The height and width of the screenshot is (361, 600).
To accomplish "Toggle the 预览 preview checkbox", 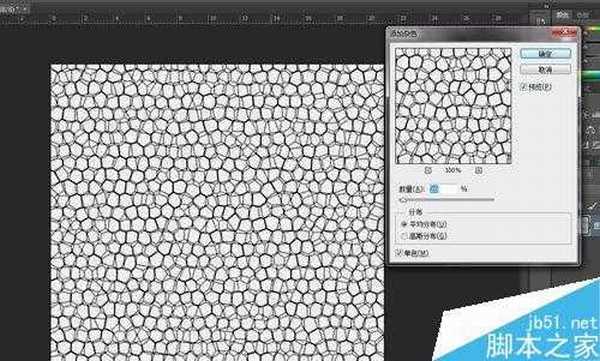I will point(524,87).
